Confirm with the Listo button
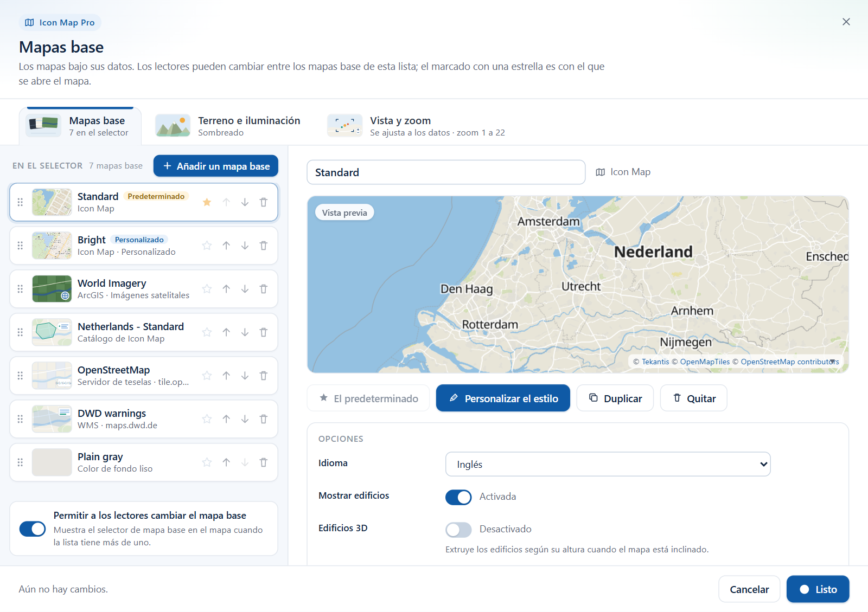Viewport: 868px width, 612px height. click(818, 589)
